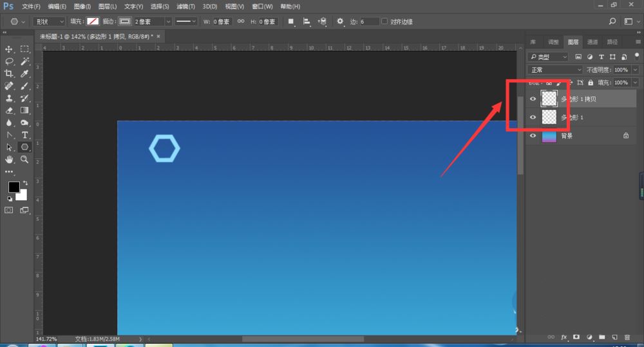Screen dimensions: 644x347
Task: Open the stroke color swatch
Action: pos(125,21)
